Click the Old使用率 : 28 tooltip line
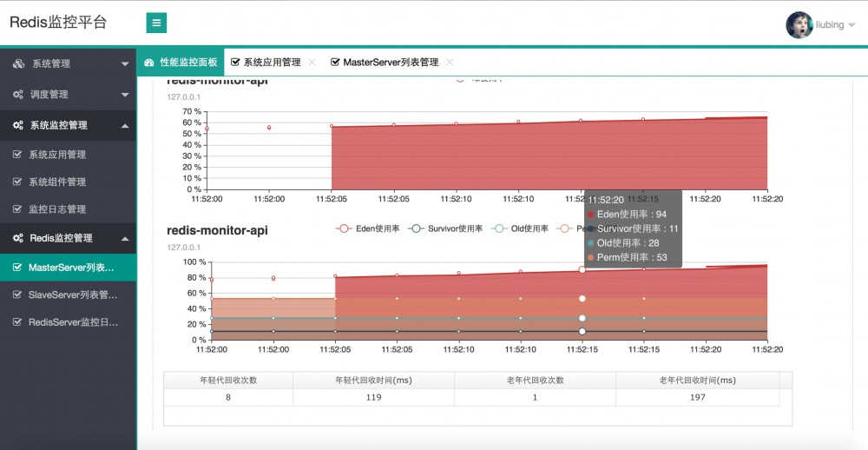Image resolution: width=868 pixels, height=450 pixels. coord(623,243)
